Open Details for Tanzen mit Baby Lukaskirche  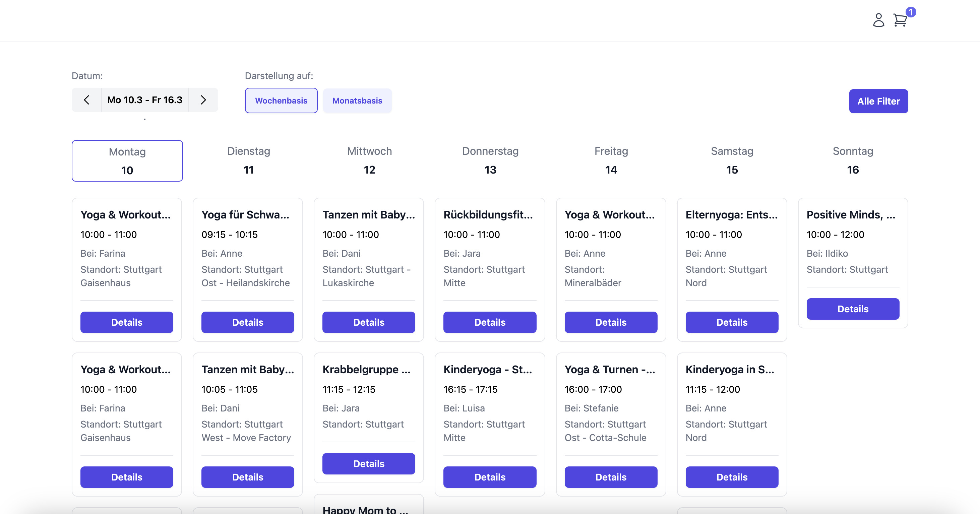click(369, 322)
